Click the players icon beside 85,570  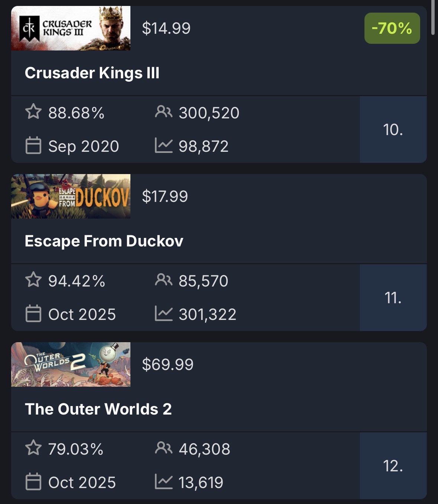point(163,280)
